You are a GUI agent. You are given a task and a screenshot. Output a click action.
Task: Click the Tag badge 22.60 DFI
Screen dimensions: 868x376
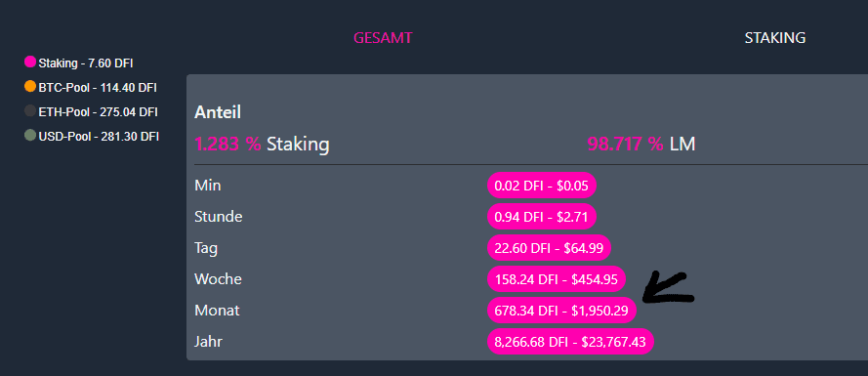coord(549,247)
